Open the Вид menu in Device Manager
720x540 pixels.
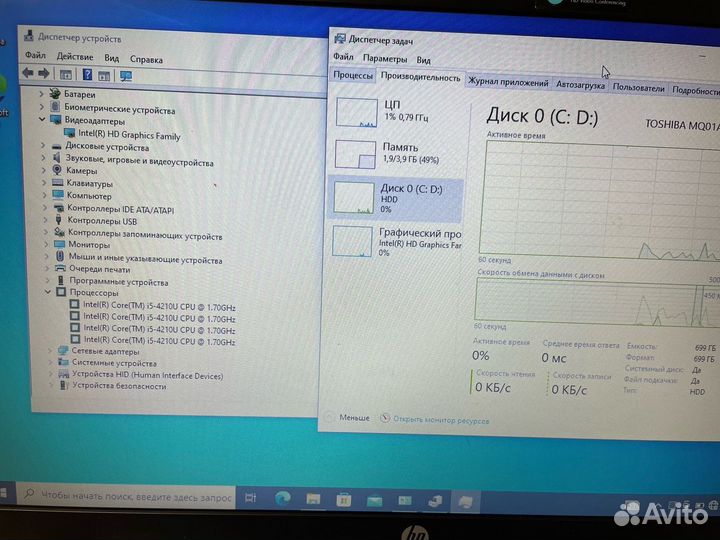pyautogui.click(x=112, y=58)
